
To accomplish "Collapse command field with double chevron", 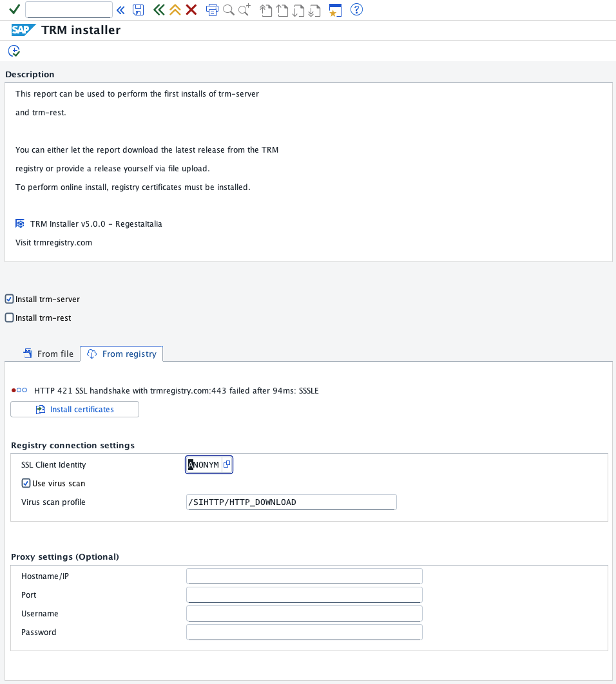I will pos(121,10).
